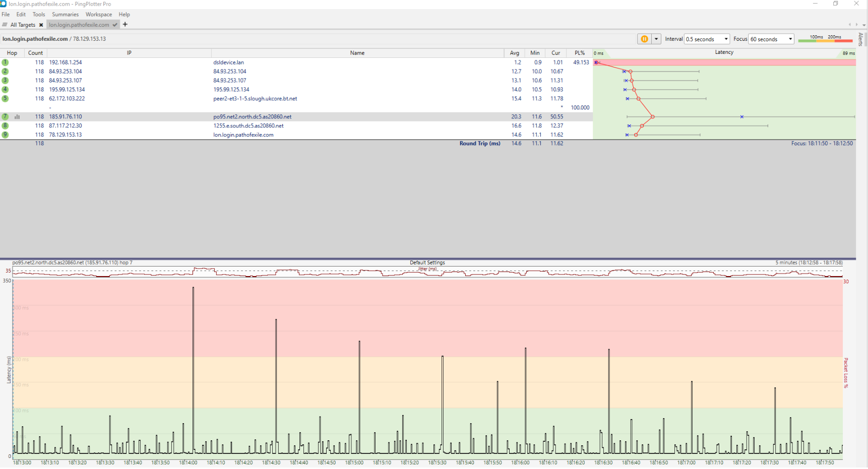The height and width of the screenshot is (469, 868).
Task: Select IP address 192.168.1.254
Action: coord(66,62)
